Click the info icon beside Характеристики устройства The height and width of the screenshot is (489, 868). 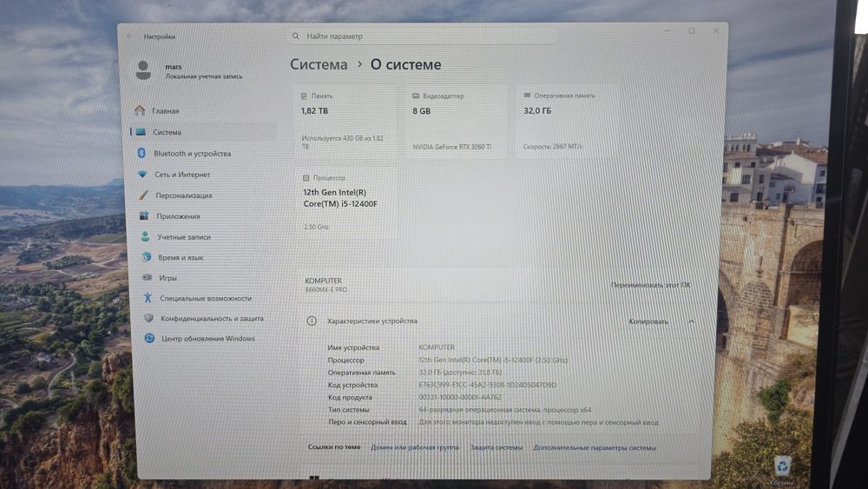click(x=312, y=320)
